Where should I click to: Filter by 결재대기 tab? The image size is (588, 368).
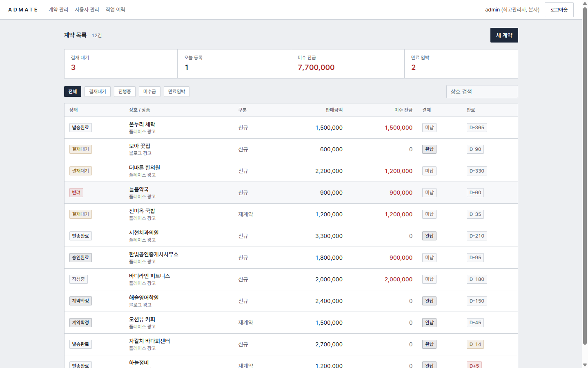tap(98, 92)
